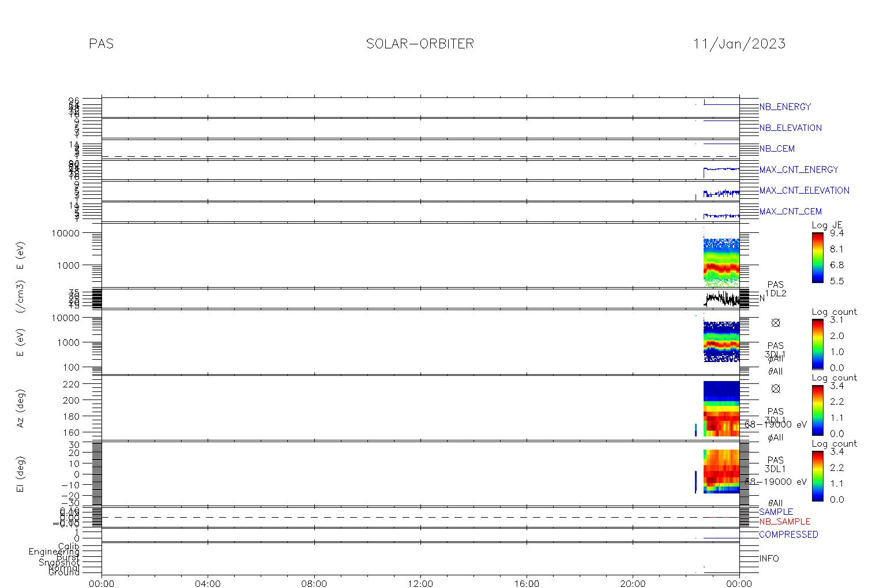The height and width of the screenshot is (588, 872).
Task: Click the Calib mode label in INFO panel
Action: pyautogui.click(x=69, y=546)
